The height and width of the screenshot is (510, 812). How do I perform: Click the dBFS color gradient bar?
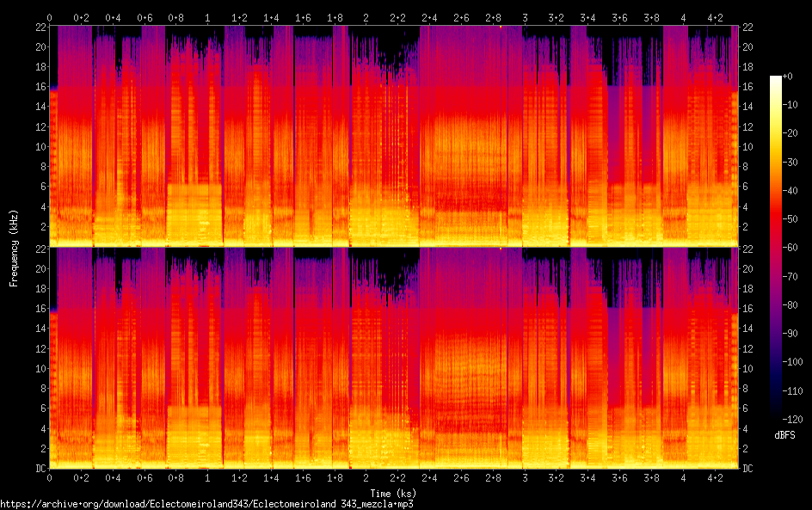pos(775,248)
